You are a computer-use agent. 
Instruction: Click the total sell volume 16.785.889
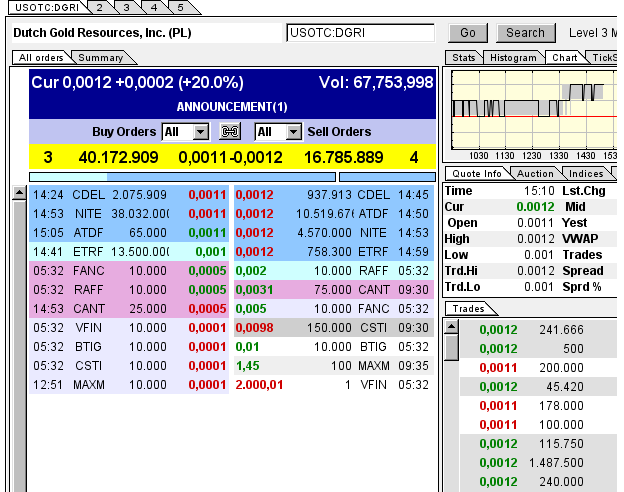click(x=343, y=158)
